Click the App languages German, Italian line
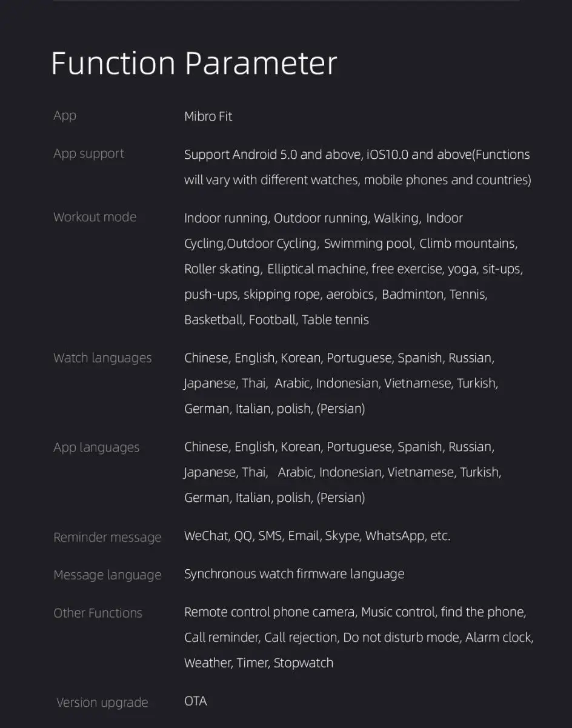 pos(274,498)
